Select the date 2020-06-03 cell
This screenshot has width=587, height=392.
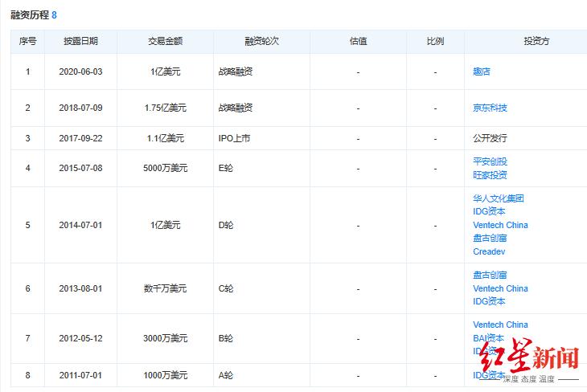(x=80, y=71)
